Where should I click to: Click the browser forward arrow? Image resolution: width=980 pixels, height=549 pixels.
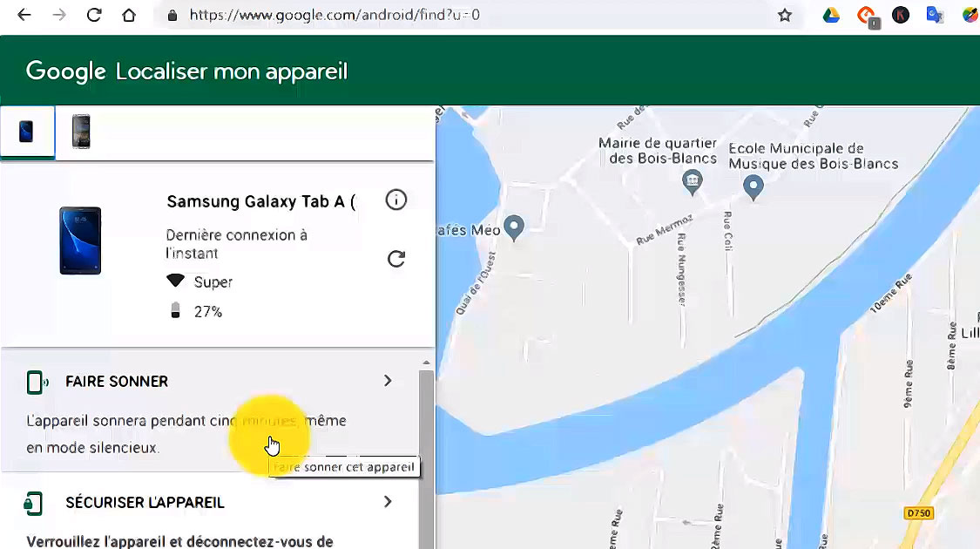pos(59,15)
